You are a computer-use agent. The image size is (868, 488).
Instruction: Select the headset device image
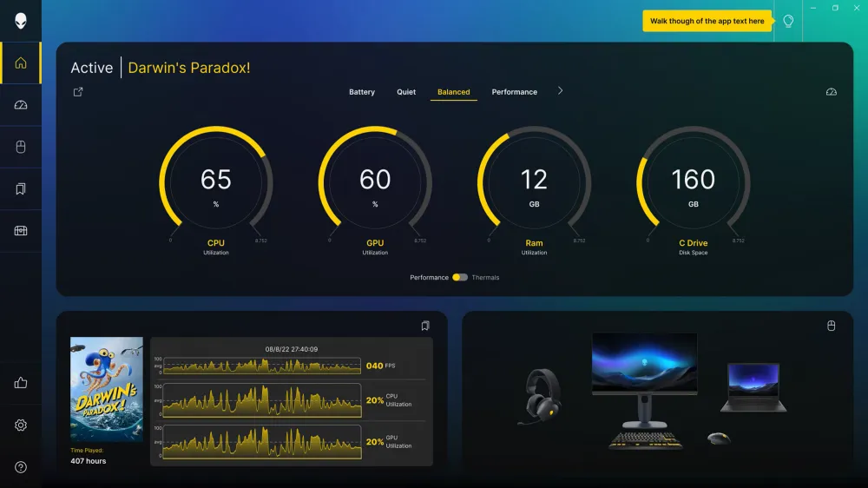[541, 397]
